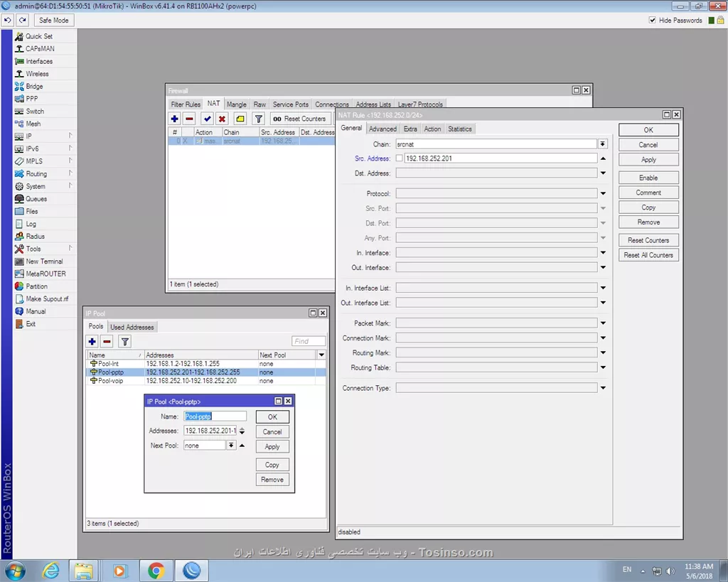This screenshot has width=728, height=582.
Task: Collapse the Src. Address field arrow
Action: 603,158
